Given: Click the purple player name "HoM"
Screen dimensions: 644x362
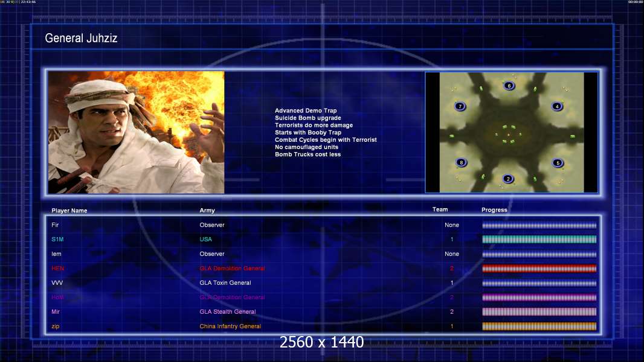Looking at the screenshot, I should point(57,297).
